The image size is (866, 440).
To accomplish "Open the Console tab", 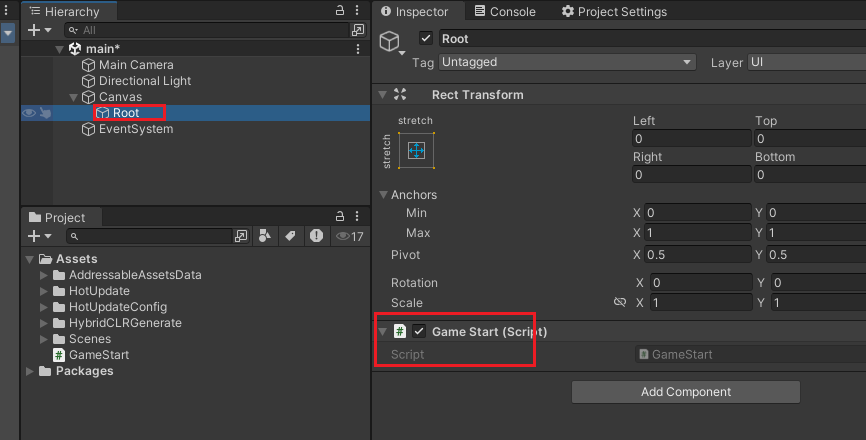I will pos(505,11).
